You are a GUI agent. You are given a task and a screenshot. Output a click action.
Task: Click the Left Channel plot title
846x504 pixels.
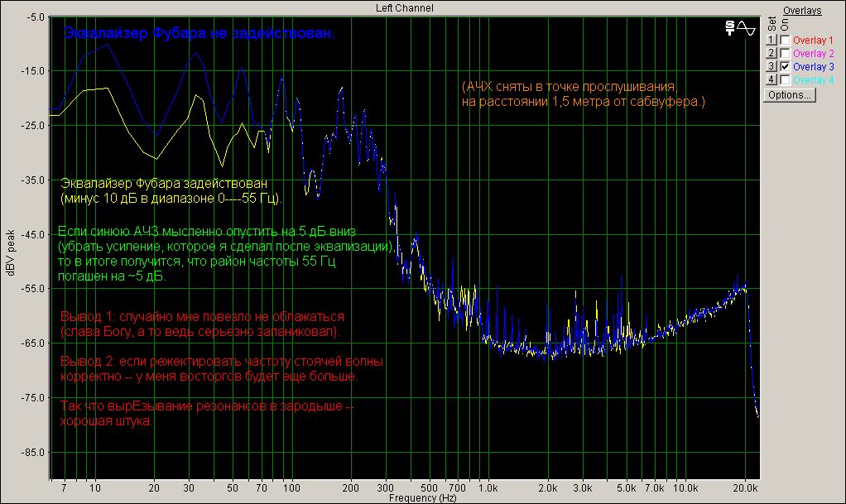point(405,7)
